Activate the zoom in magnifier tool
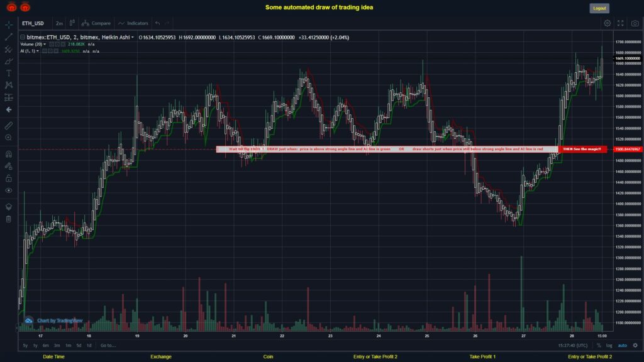This screenshot has width=644, height=362. pyautogui.click(x=9, y=138)
